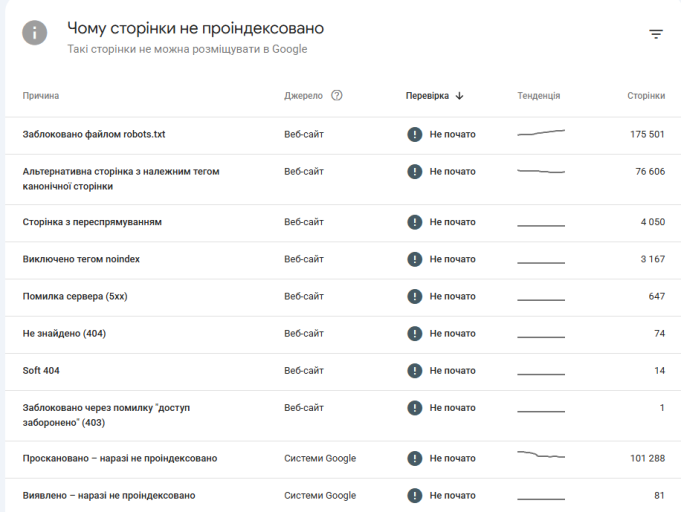The width and height of the screenshot is (681, 512).
Task: Open the filter icon at top right
Action: [656, 34]
